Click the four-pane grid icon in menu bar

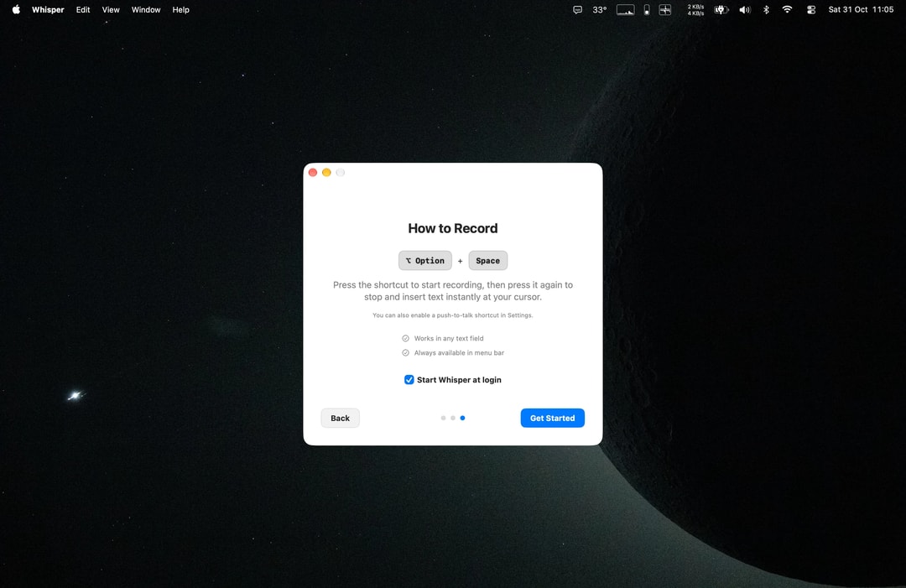(x=665, y=10)
